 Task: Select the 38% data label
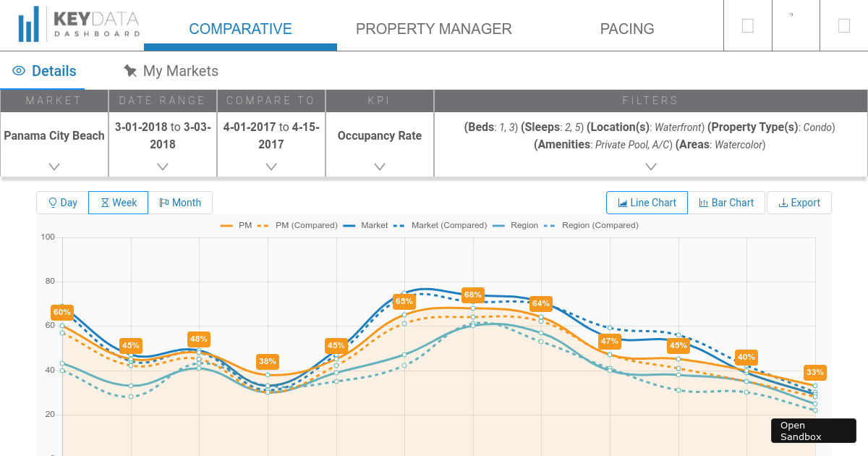(x=268, y=361)
